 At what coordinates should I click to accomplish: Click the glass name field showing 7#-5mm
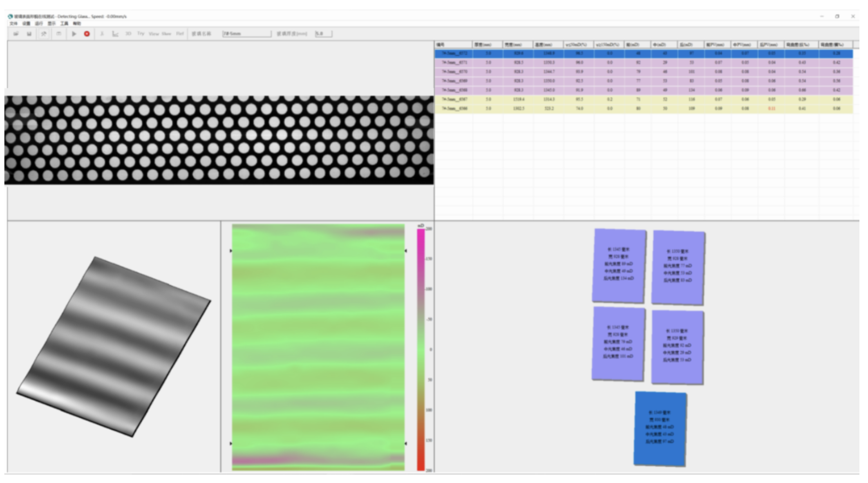tap(246, 34)
